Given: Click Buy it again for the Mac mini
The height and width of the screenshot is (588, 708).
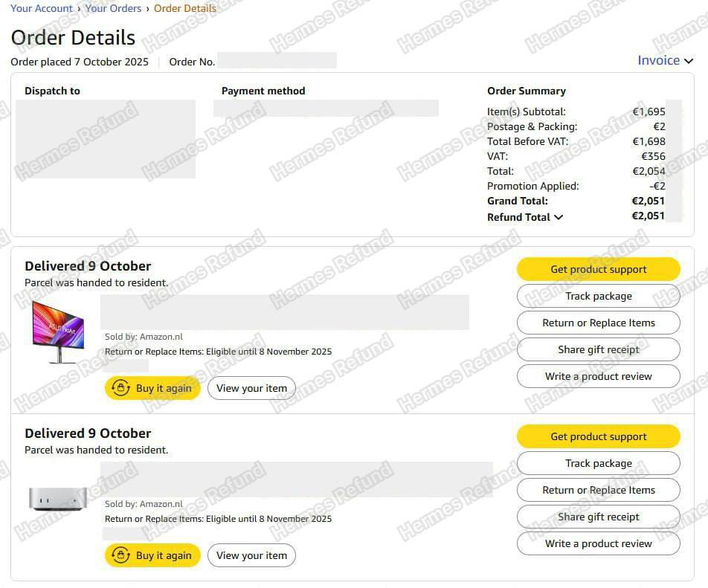Looking at the screenshot, I should tap(152, 555).
